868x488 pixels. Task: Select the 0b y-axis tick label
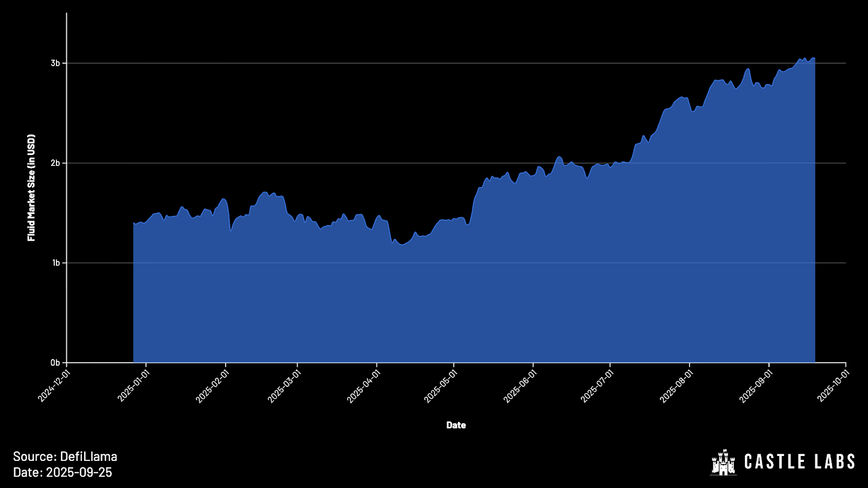pos(55,363)
